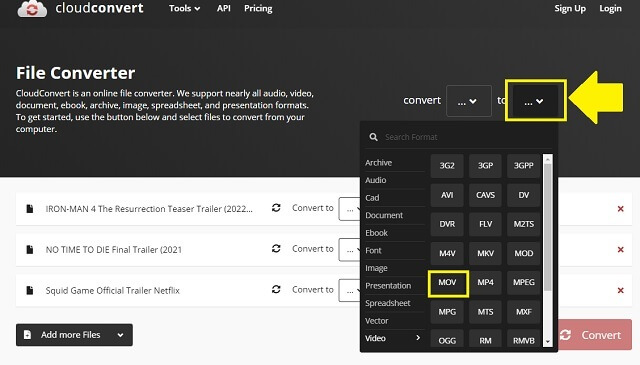Click the Sign Up link
The image size is (640, 365).
coord(570,8)
